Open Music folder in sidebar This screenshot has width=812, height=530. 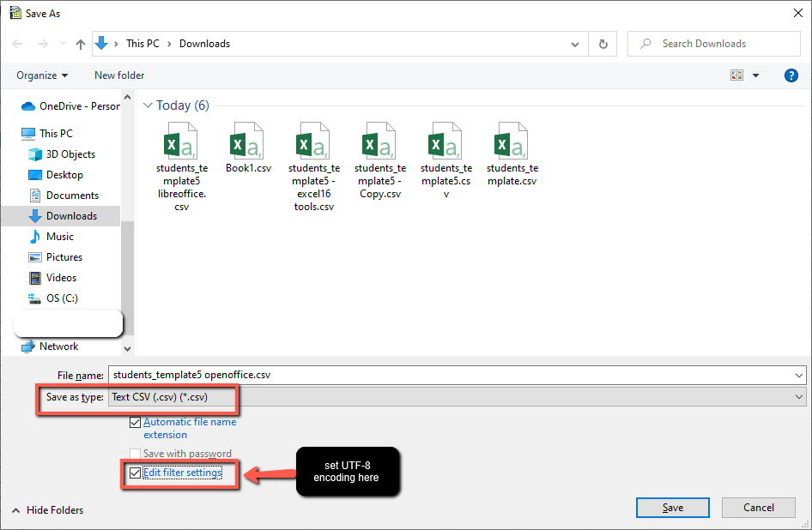tap(51, 237)
